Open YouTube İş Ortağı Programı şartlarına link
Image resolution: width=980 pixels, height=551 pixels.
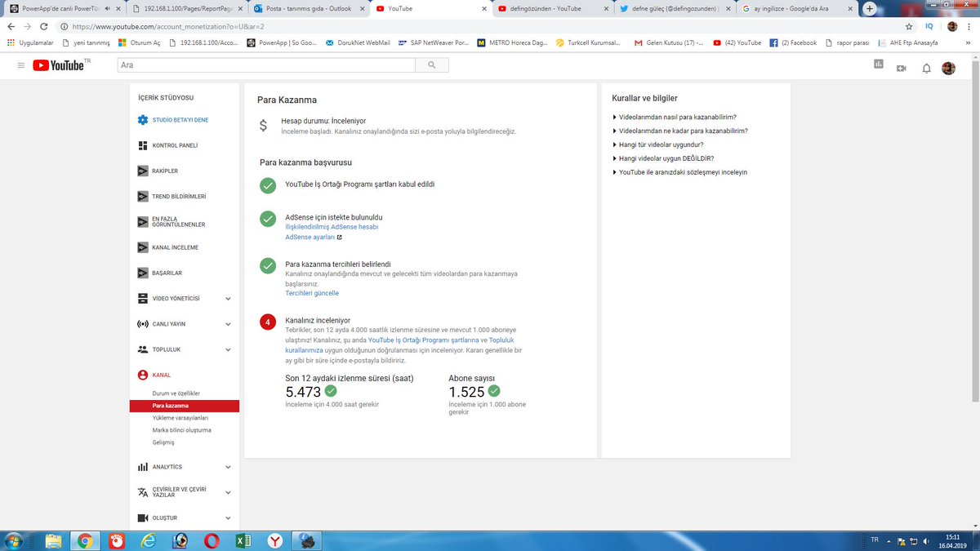coord(422,340)
